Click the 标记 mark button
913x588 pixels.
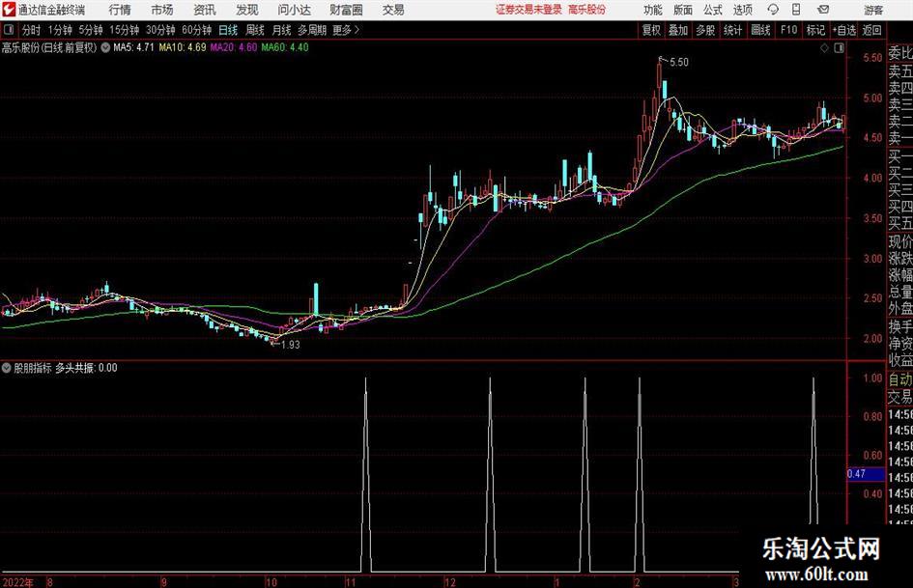click(815, 30)
